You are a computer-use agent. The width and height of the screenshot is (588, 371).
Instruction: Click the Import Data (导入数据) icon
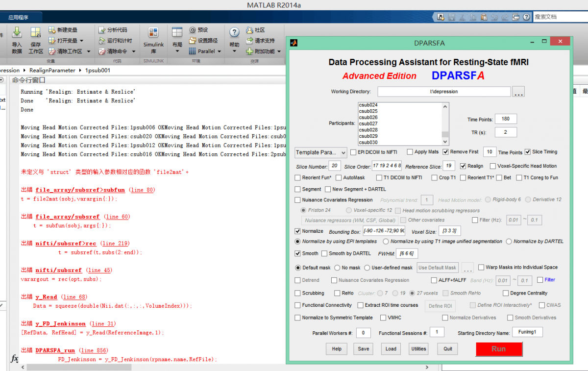pos(17,33)
